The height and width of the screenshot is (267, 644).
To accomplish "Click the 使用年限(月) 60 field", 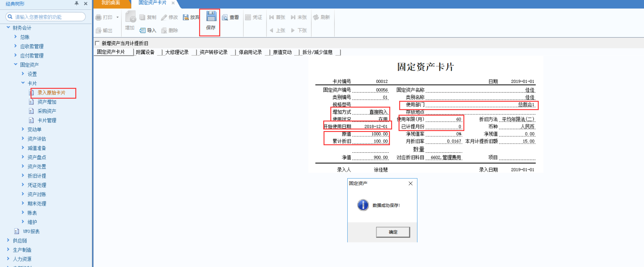I will click(x=444, y=119).
